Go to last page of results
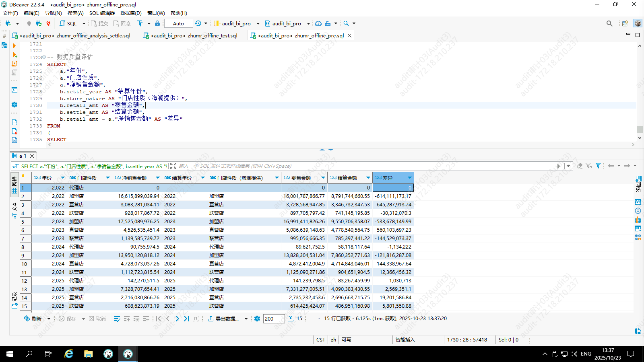 point(186,319)
